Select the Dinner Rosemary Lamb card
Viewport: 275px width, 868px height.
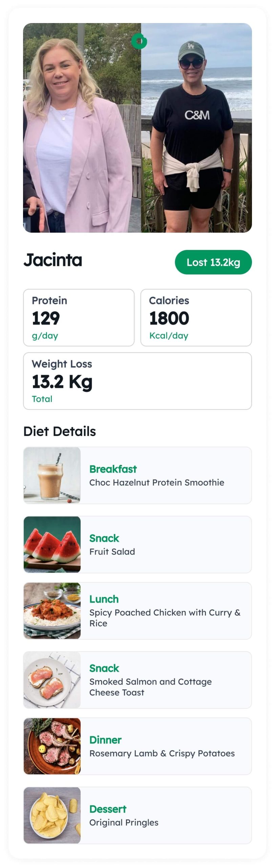(x=137, y=746)
